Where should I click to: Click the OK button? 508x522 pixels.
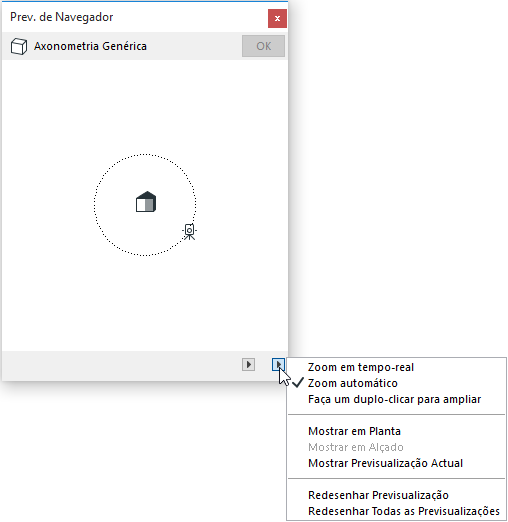(263, 46)
